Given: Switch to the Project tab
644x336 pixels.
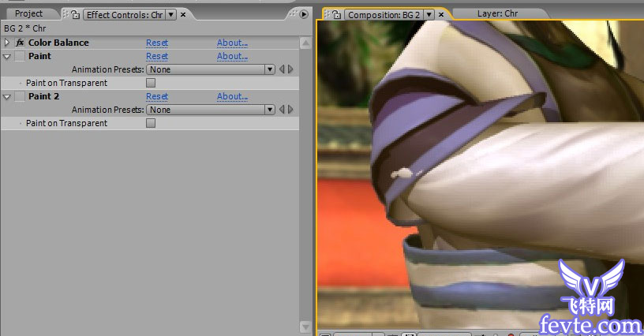Looking at the screenshot, I should 28,13.
